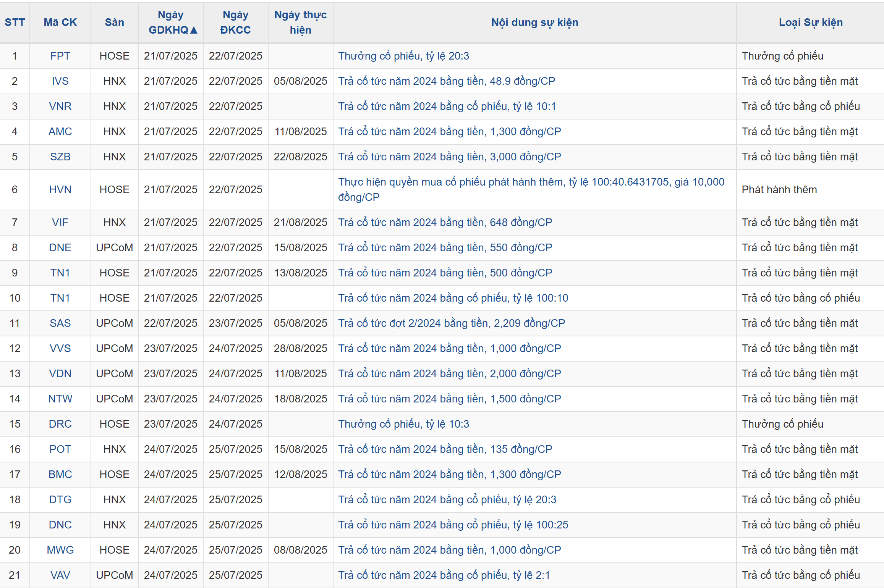Open TN1 dividend event 500 đồng/CP
This screenshot has height=588, width=884.
point(445,273)
